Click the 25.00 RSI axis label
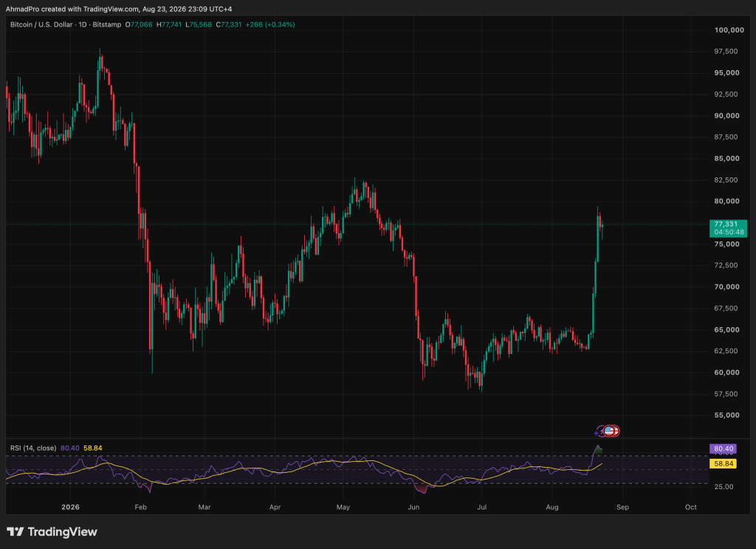The image size is (756, 549). pyautogui.click(x=724, y=487)
